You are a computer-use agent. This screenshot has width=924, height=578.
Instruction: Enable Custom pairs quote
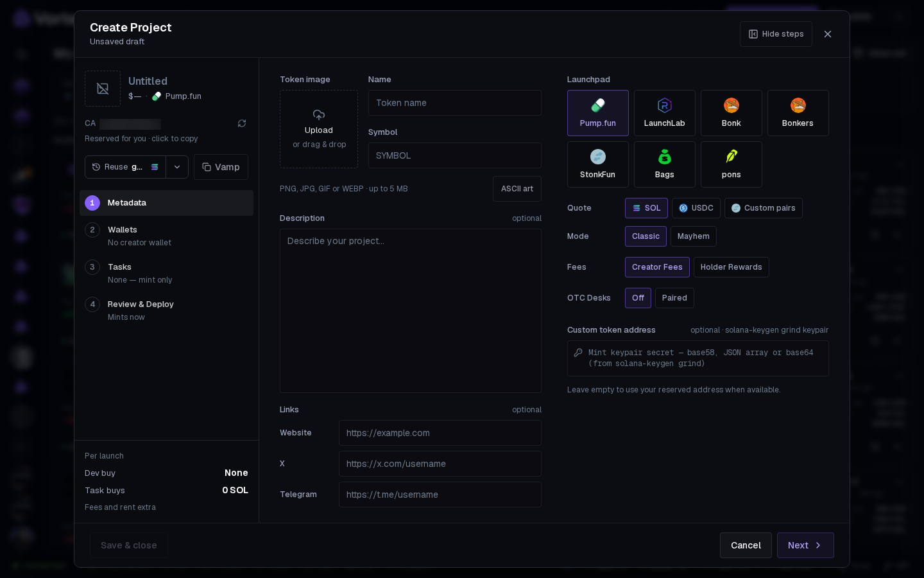pyautogui.click(x=763, y=208)
